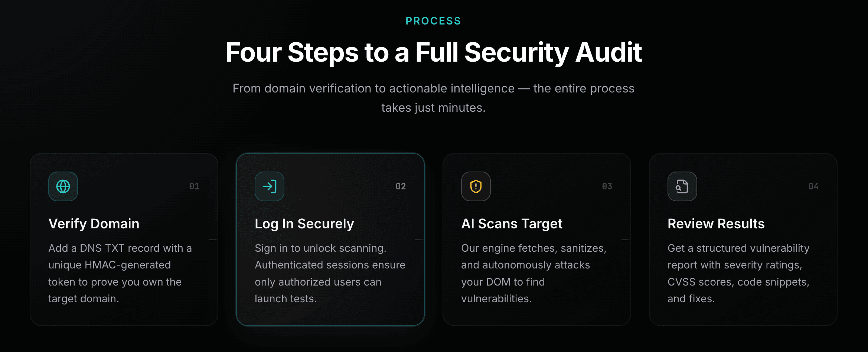
Task: Click the Verify Domain description text
Action: coord(120,273)
